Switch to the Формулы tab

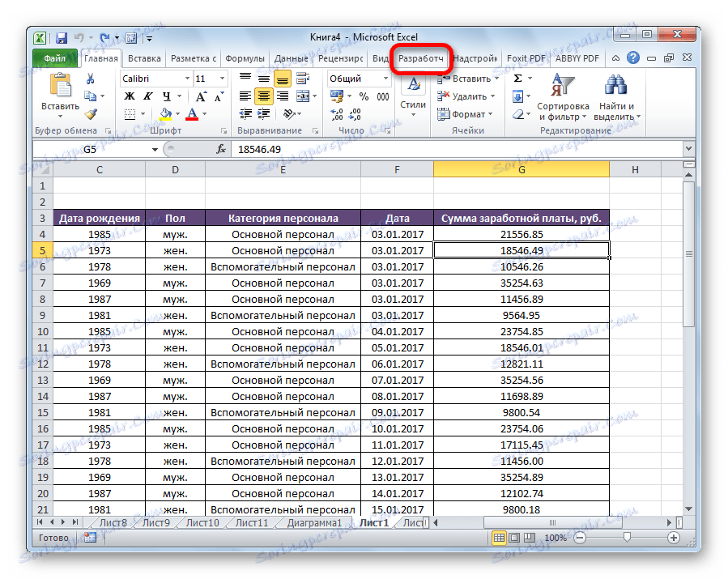[245, 58]
